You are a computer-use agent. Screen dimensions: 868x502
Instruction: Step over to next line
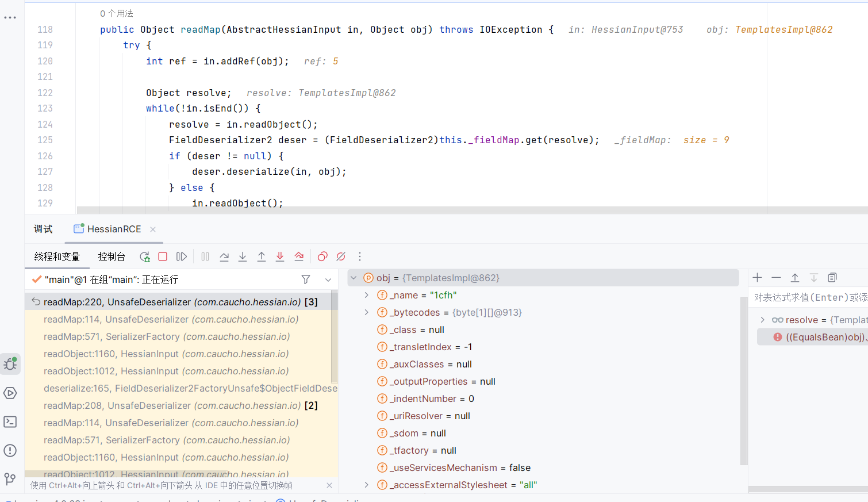coord(224,256)
